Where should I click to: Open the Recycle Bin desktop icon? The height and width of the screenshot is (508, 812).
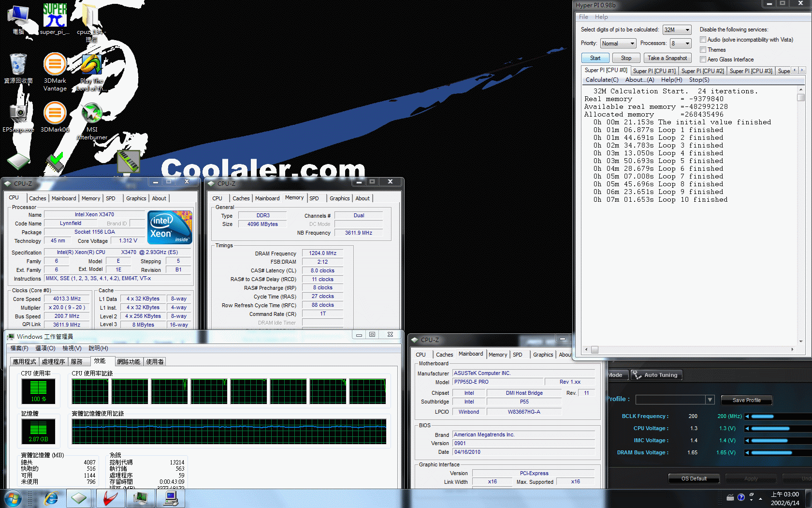point(18,68)
